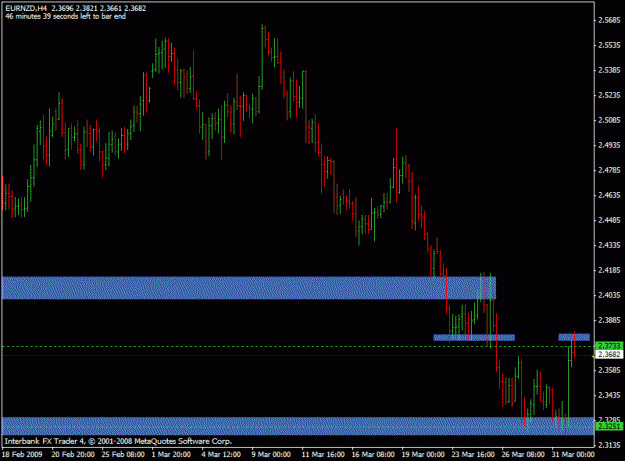Click the 11 Mar 16:00 time label
This screenshot has width=625, height=461.
pyautogui.click(x=323, y=455)
